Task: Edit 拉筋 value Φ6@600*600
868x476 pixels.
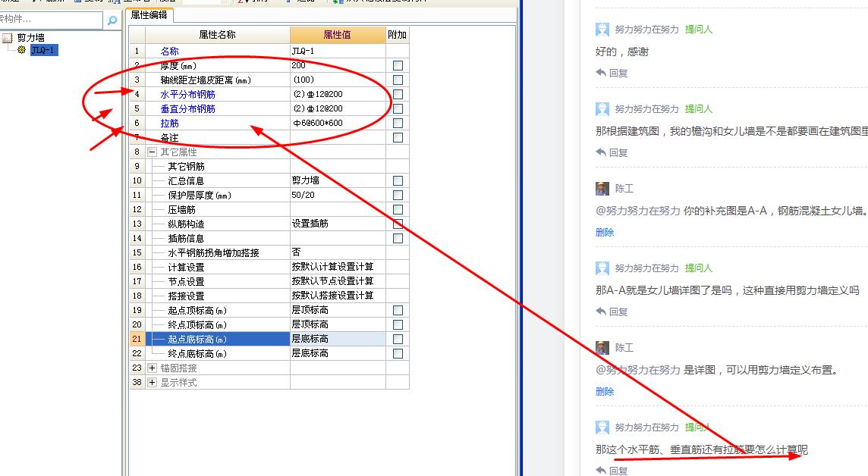Action: [x=338, y=123]
